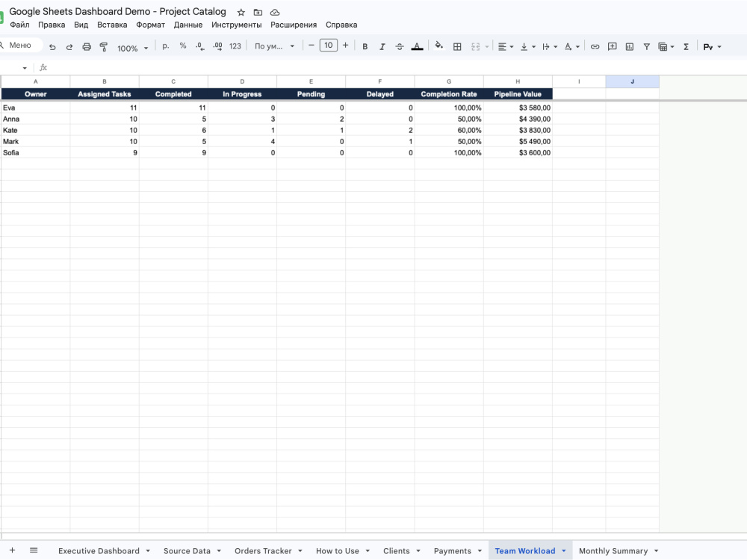
Task: Open the font family dropdown По ум...
Action: (274, 46)
